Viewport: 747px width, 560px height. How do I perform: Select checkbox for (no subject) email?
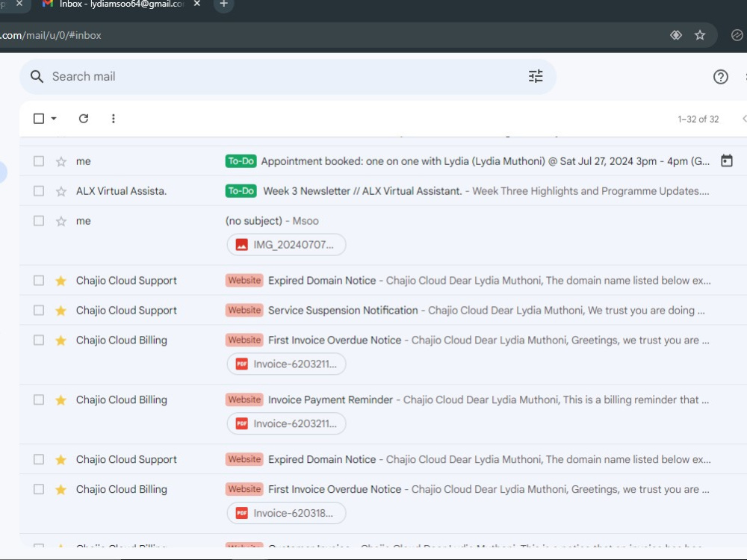click(39, 221)
